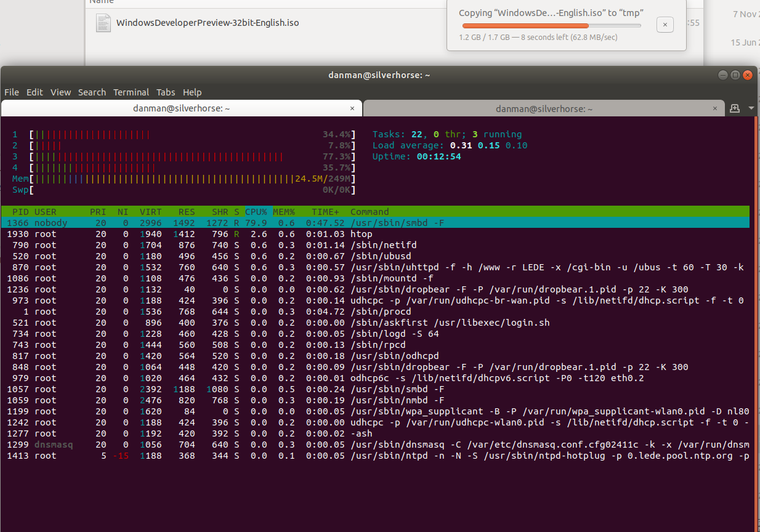Sort by the CPU% column header
Image resolution: width=760 pixels, height=532 pixels.
click(x=256, y=212)
